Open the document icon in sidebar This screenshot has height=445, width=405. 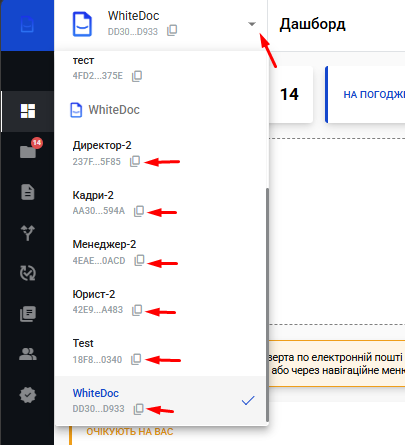click(28, 192)
